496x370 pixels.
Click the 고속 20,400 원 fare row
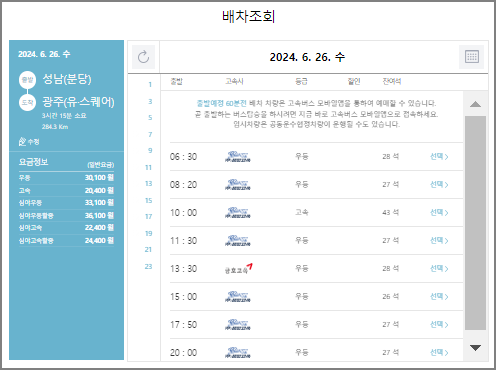pos(66,190)
